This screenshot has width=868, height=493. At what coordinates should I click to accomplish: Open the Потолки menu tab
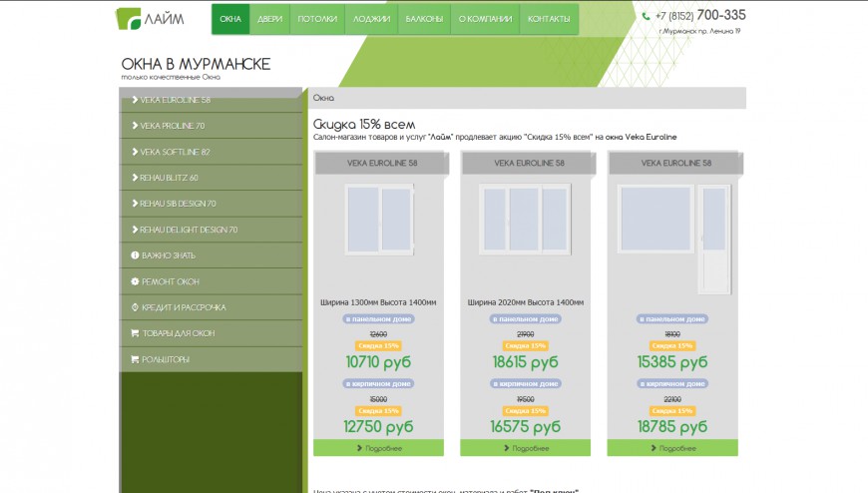click(x=317, y=19)
